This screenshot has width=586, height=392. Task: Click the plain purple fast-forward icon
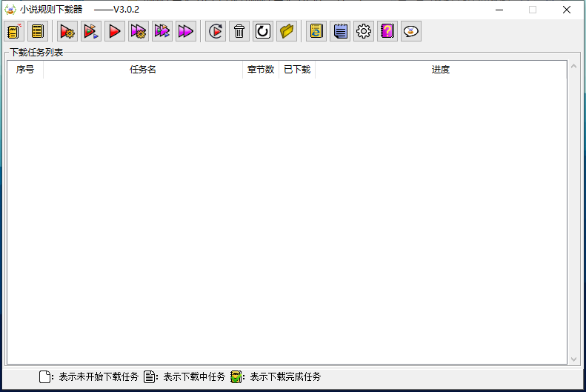[186, 31]
